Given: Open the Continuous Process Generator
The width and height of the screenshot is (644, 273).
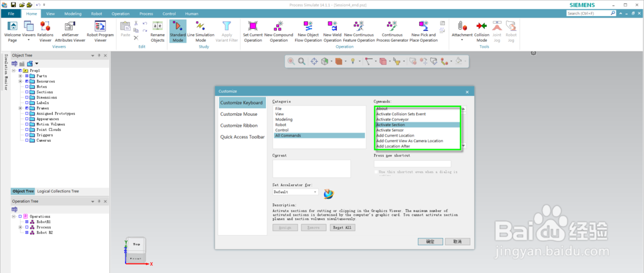Looking at the screenshot, I should pos(392,32).
